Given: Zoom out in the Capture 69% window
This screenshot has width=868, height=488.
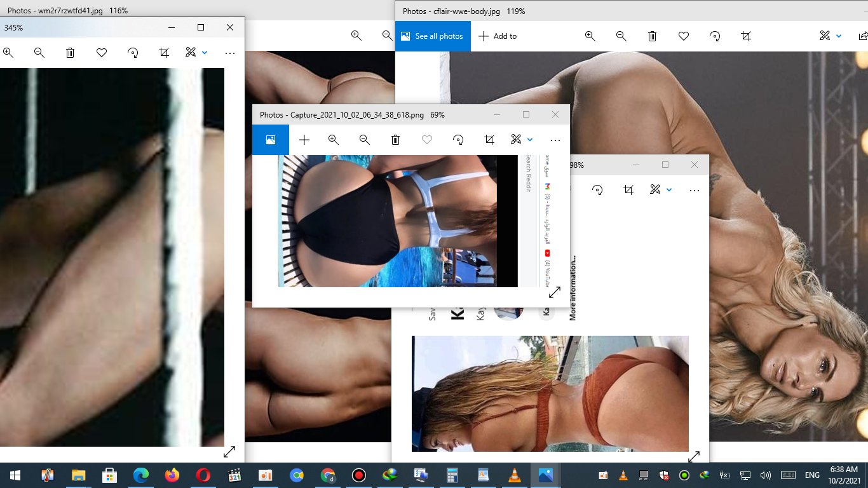Looking at the screenshot, I should (x=364, y=140).
